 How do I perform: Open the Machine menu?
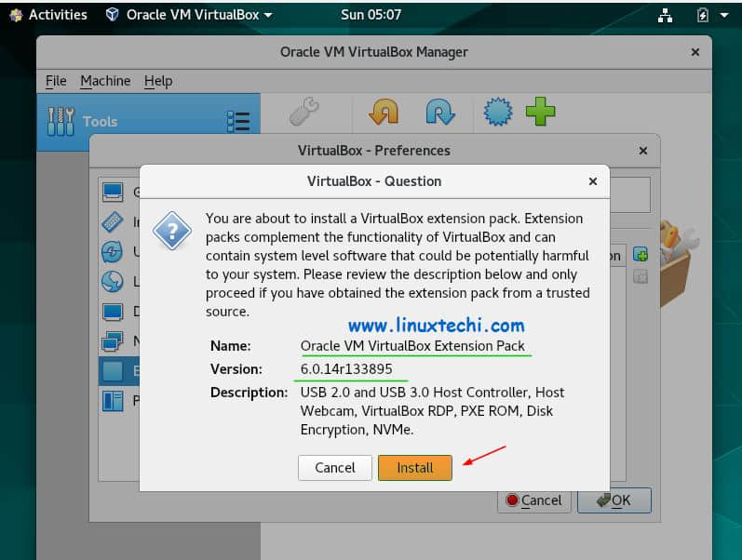[105, 81]
